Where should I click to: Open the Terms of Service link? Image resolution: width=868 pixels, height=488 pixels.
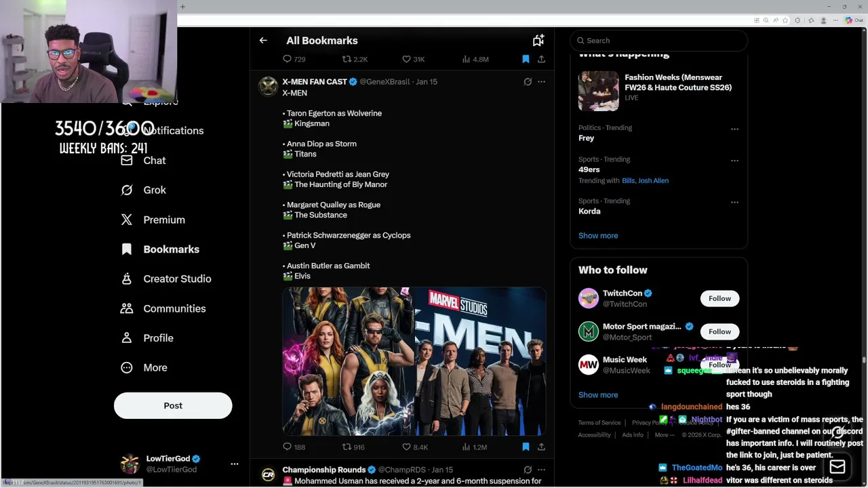(x=599, y=423)
